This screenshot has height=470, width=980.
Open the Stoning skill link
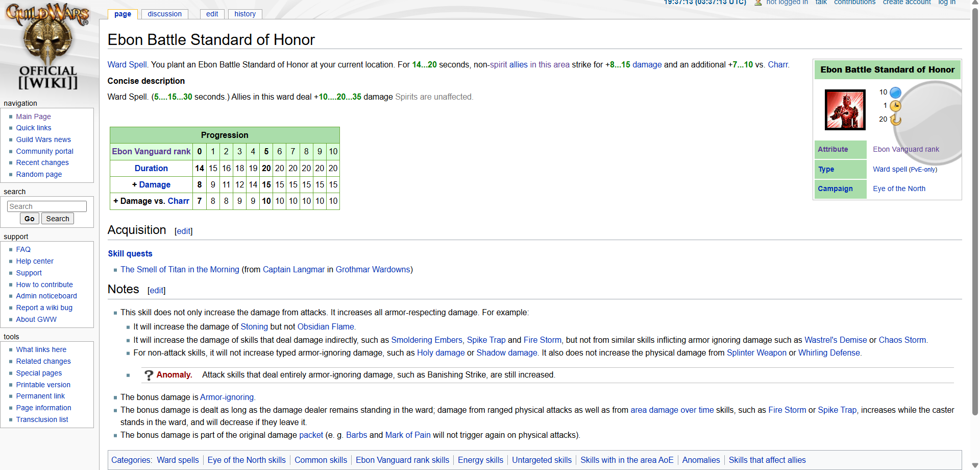coord(254,326)
